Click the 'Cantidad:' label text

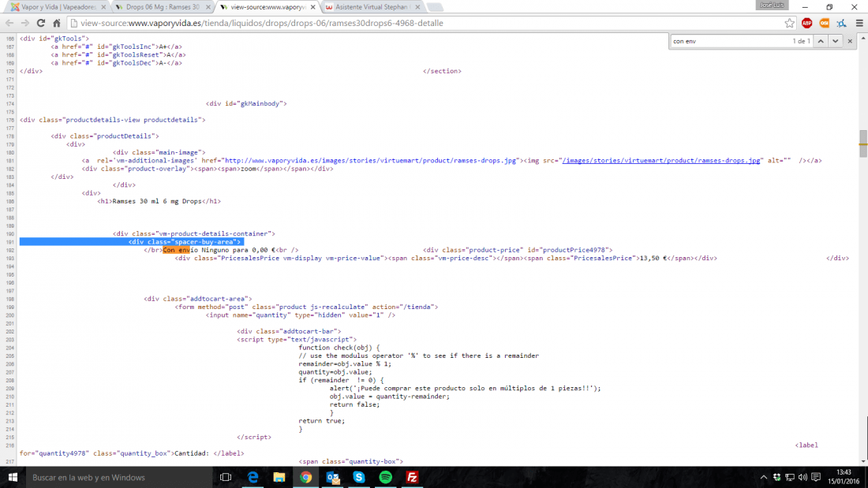(192, 453)
